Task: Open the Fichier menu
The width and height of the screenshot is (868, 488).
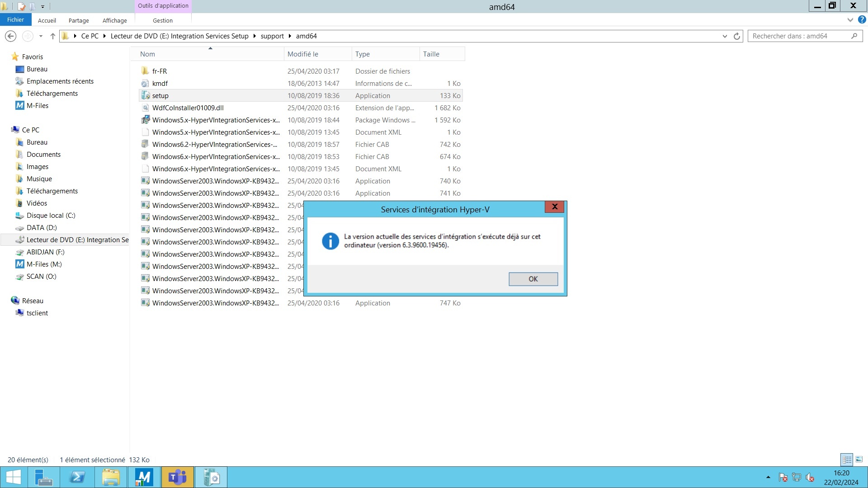Action: click(15, 20)
